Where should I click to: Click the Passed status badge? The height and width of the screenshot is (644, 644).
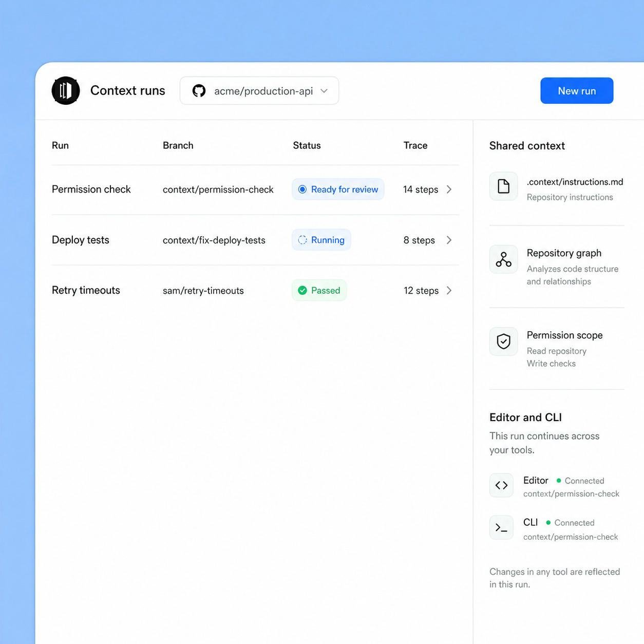click(319, 290)
